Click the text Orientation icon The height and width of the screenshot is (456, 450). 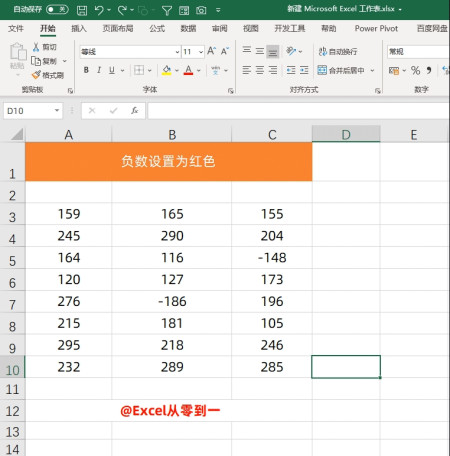291,51
